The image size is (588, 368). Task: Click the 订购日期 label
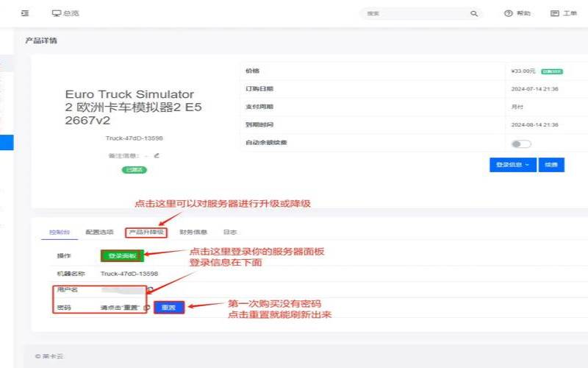click(259, 89)
